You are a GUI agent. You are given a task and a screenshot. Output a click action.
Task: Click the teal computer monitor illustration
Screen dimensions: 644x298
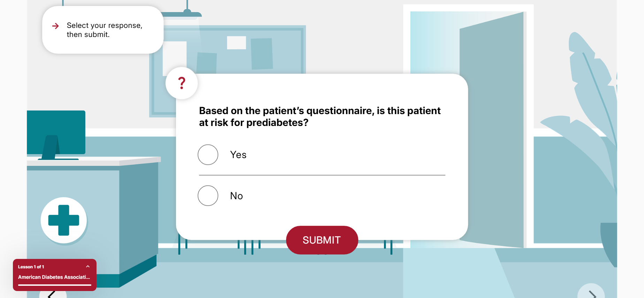pyautogui.click(x=56, y=135)
